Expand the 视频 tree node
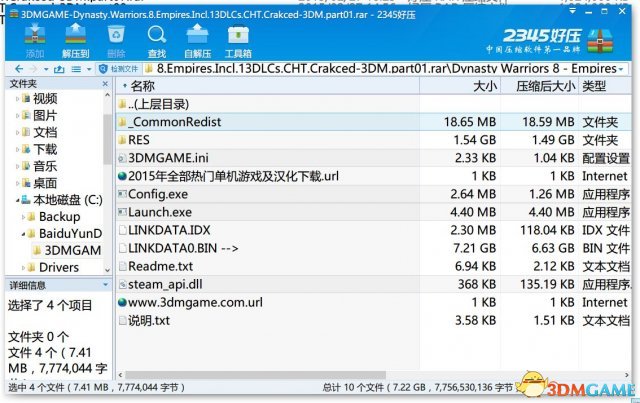This screenshot has height=403, width=640. point(17,98)
